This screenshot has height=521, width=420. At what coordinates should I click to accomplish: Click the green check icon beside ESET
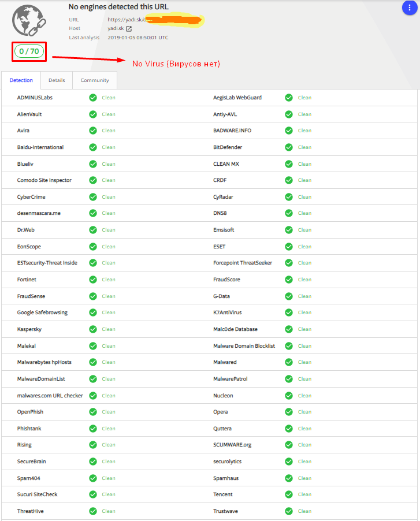tap(289, 247)
